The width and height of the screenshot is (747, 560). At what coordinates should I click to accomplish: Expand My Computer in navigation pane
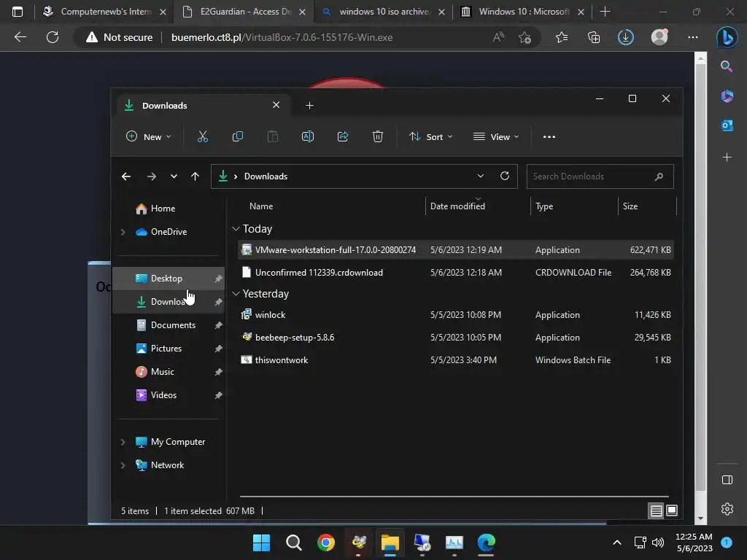123,442
